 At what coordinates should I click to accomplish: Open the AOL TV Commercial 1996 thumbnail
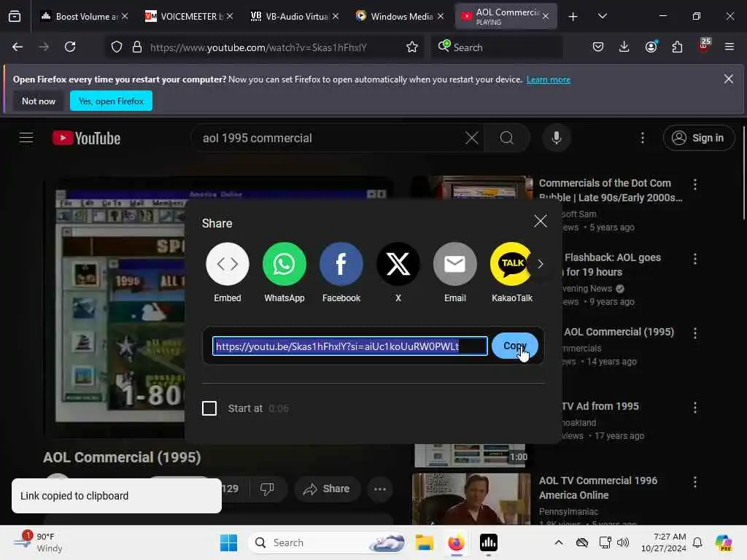coord(472,499)
